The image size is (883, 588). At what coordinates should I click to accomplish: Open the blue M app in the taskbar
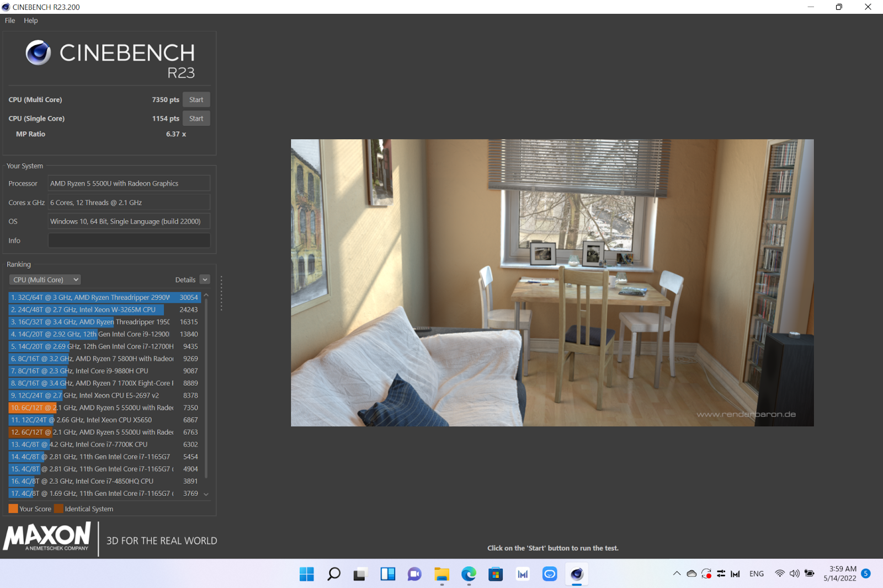[523, 574]
